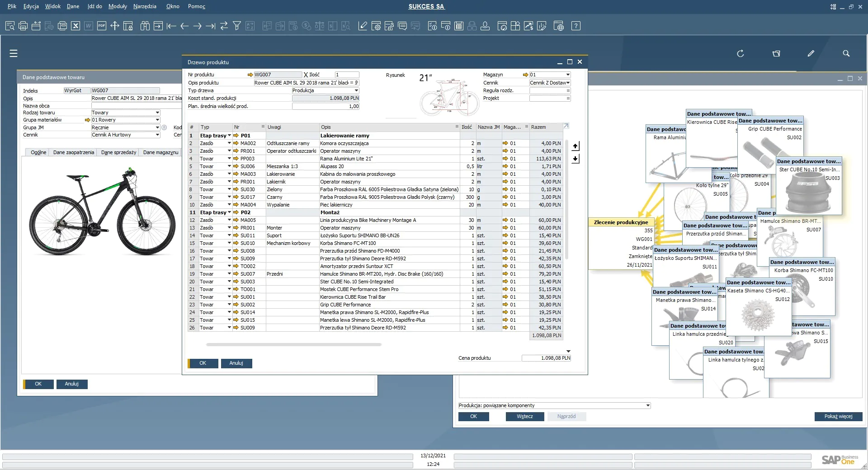The width and height of the screenshot is (868, 470).
Task: Follow link arrow next to WG007 product number
Action: coord(250,75)
